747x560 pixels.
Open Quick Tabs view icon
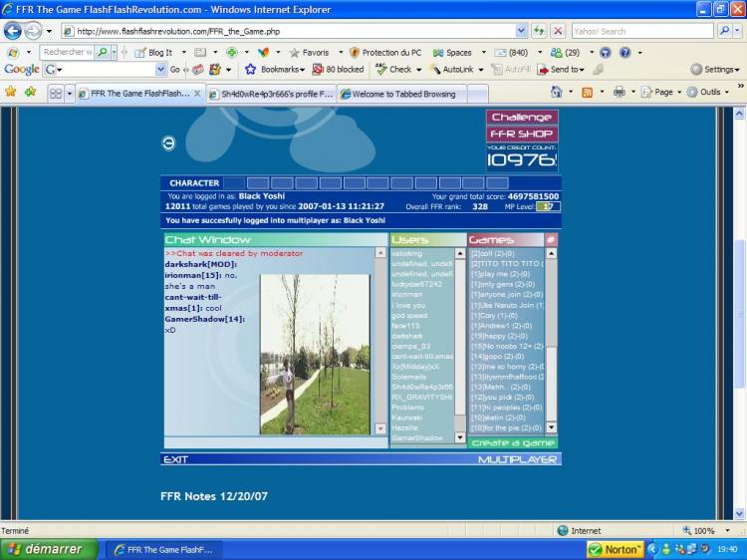point(56,94)
